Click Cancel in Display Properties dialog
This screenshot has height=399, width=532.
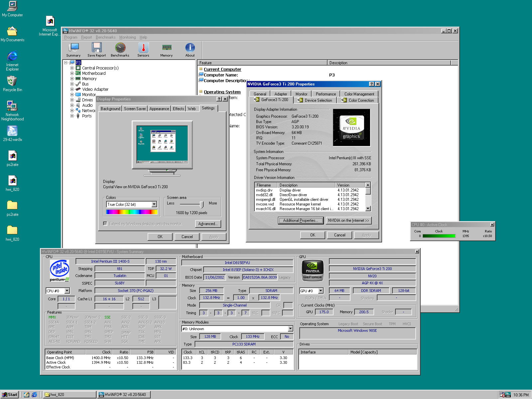tap(187, 237)
